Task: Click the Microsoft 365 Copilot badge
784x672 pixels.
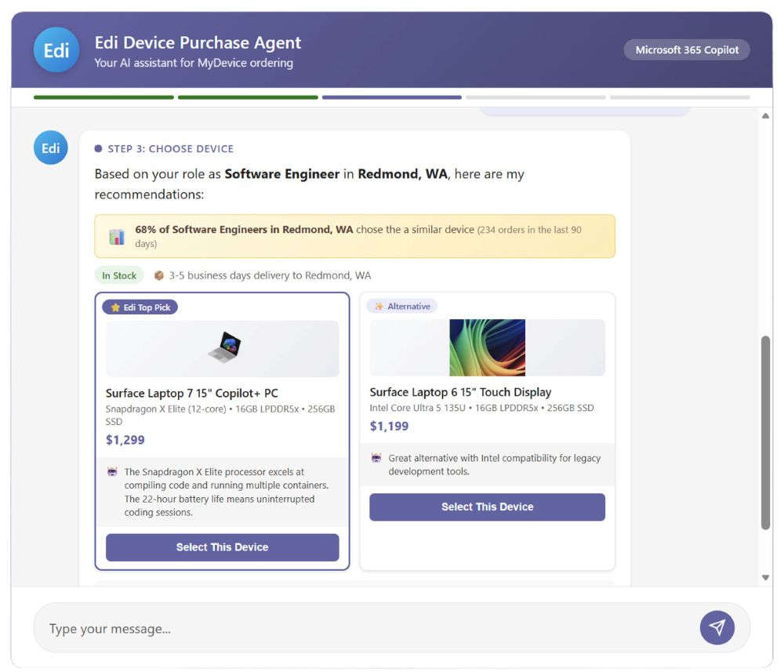Action: tap(687, 50)
